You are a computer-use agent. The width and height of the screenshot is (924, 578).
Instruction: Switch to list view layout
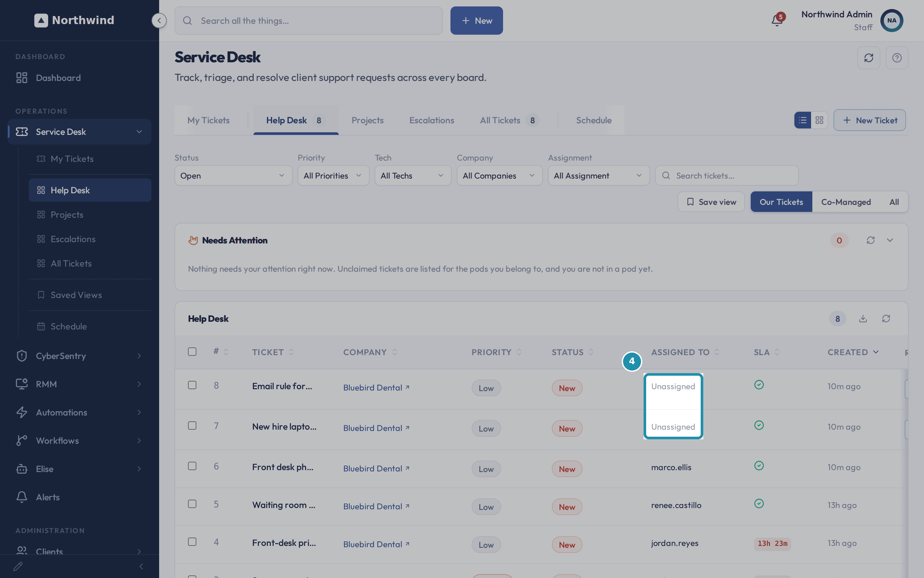(803, 120)
